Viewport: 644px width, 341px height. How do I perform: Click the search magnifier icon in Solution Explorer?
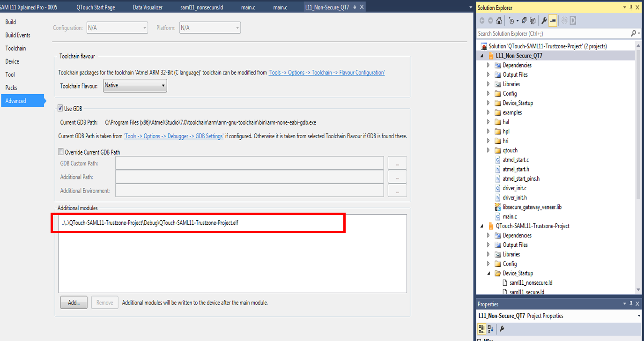(633, 33)
